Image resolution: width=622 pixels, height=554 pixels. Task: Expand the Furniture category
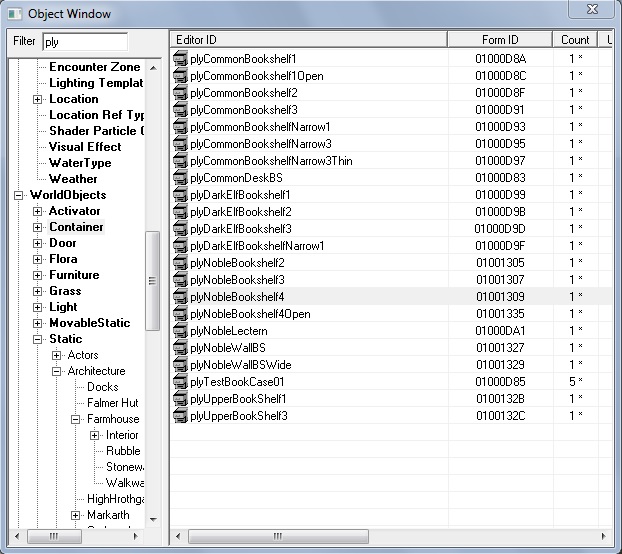38,275
